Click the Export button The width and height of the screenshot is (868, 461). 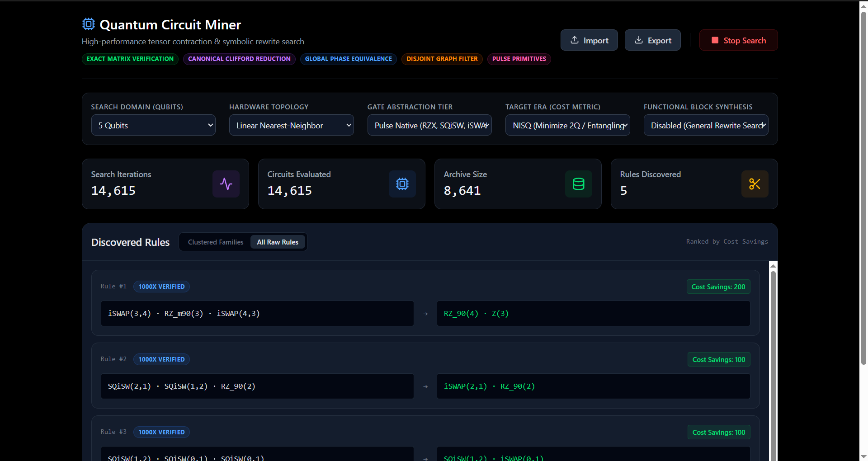click(x=653, y=40)
